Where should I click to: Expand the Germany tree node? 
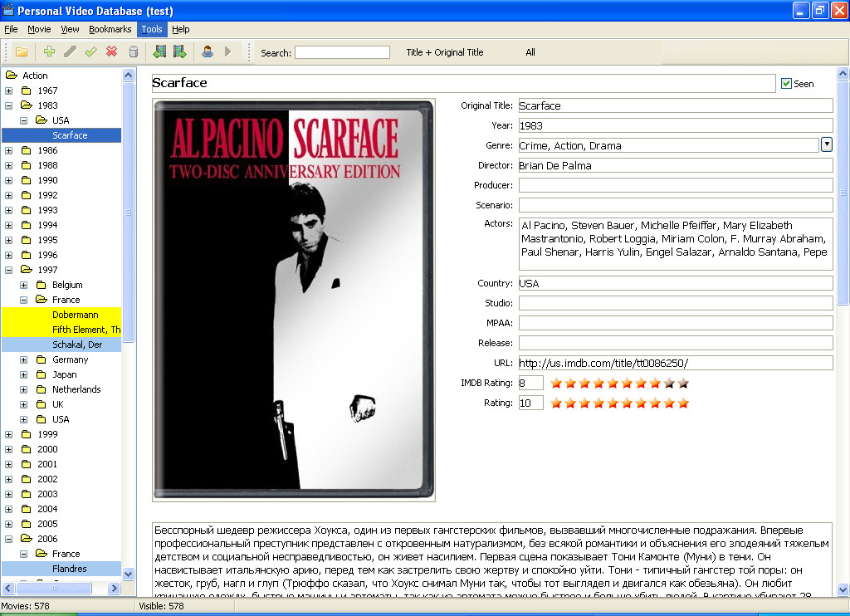click(x=24, y=359)
